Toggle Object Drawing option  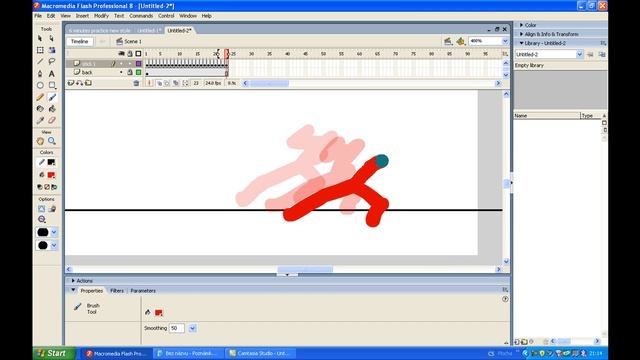[x=42, y=209]
